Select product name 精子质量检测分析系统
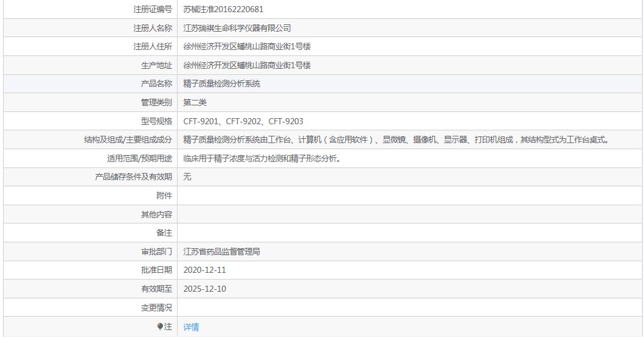This screenshot has width=644, height=338. click(221, 84)
